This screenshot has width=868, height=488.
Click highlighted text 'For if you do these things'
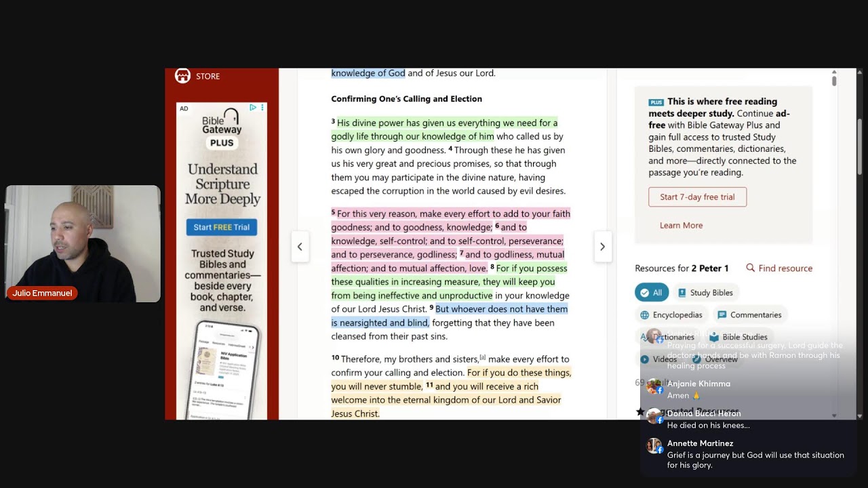point(519,373)
